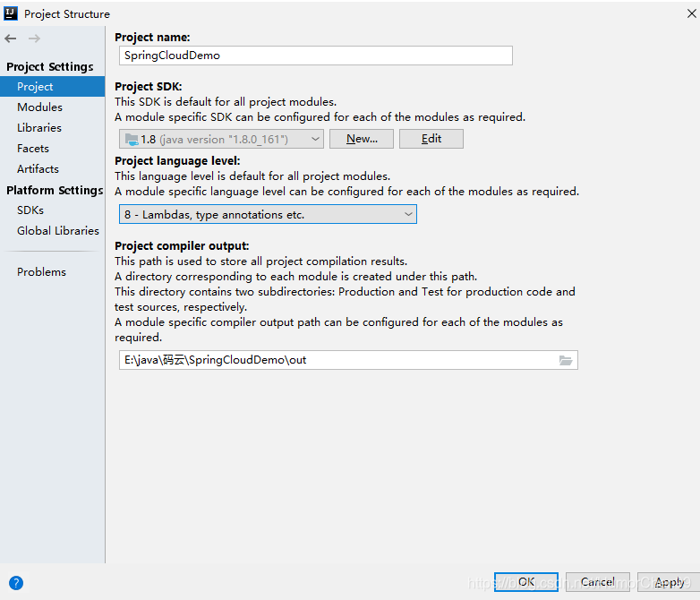Browse compiler output folder icon
The width and height of the screenshot is (700, 600).
(x=566, y=360)
